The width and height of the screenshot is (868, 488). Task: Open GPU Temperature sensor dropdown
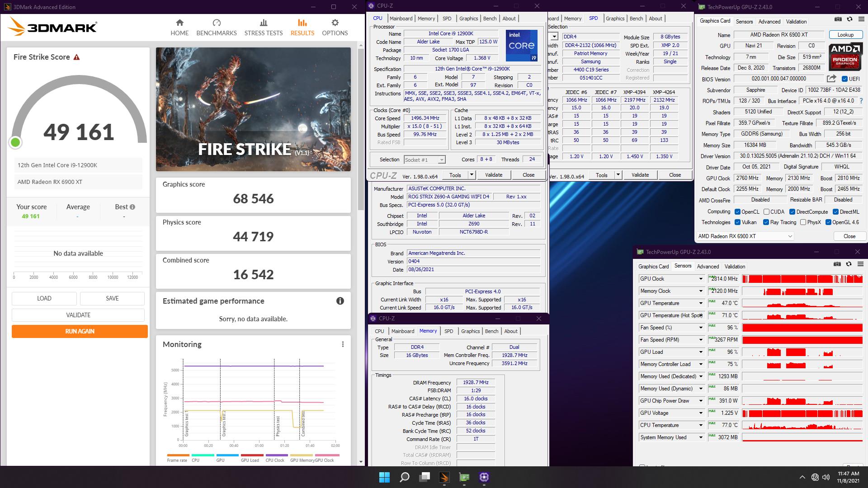pyautogui.click(x=701, y=303)
